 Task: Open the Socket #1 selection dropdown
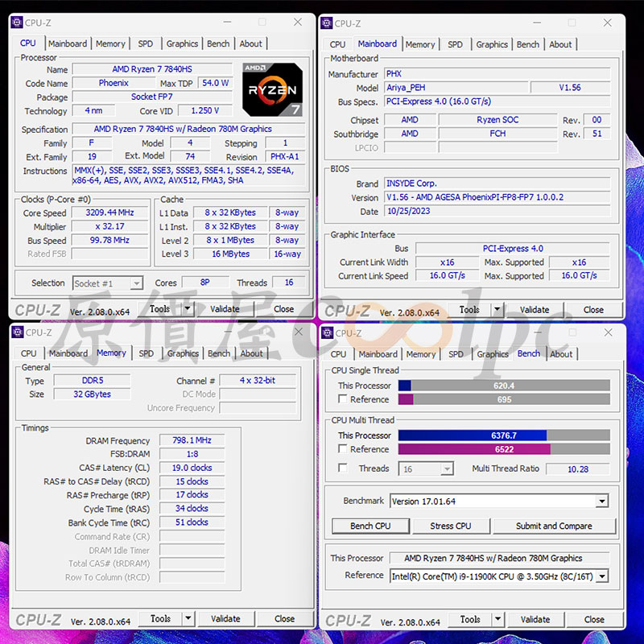108,283
